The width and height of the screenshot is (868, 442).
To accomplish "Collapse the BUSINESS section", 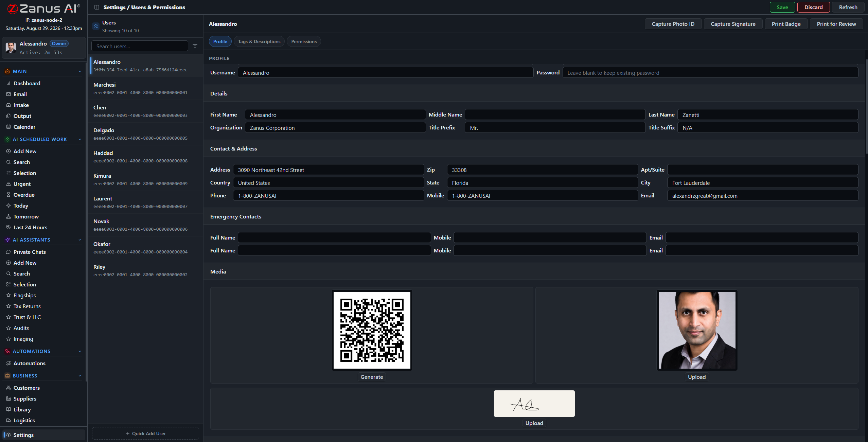I will (80, 376).
